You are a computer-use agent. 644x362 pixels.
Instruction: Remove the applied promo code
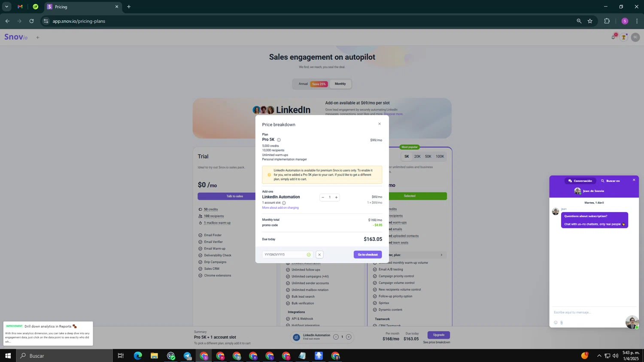[x=319, y=255]
